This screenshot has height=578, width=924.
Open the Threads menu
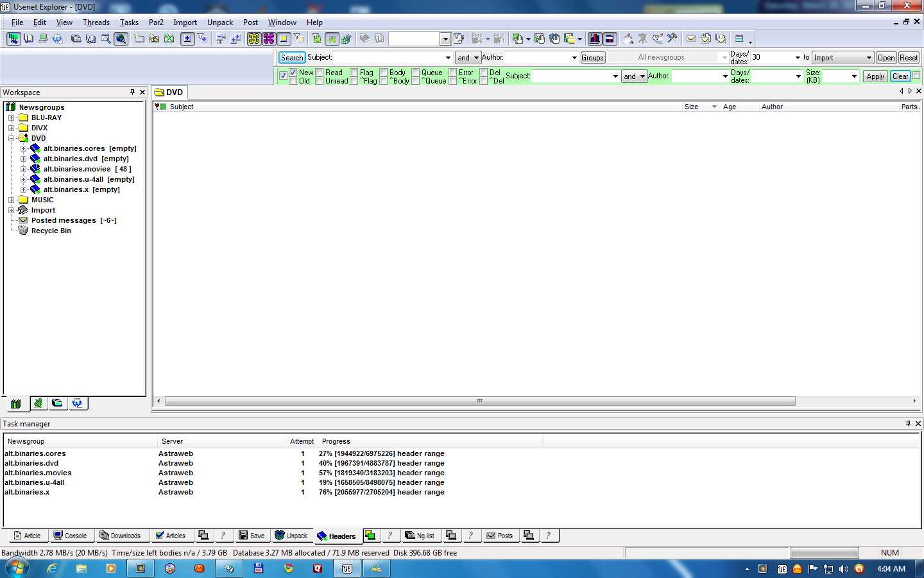tap(96, 22)
